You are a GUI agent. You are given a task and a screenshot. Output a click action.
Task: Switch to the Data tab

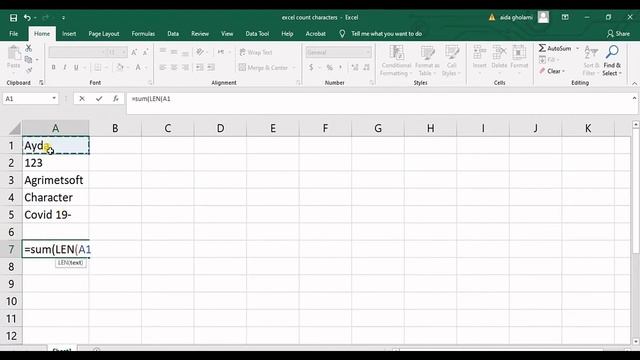pyautogui.click(x=173, y=33)
